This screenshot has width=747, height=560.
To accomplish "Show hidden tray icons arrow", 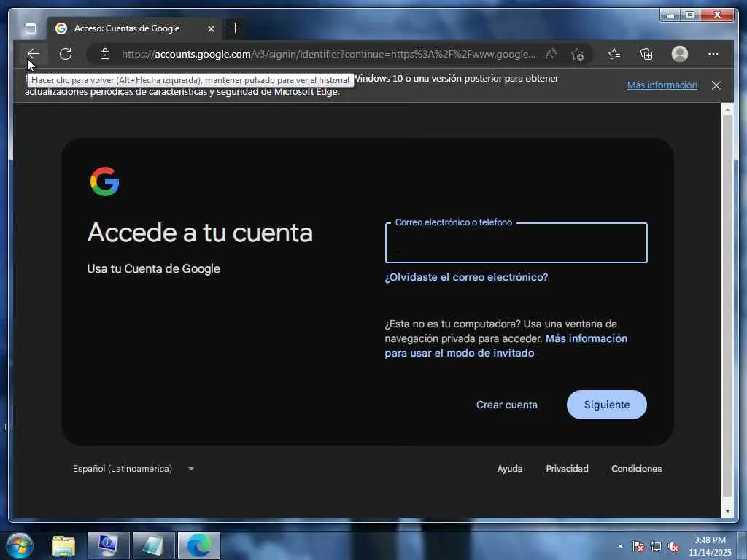I will click(620, 546).
